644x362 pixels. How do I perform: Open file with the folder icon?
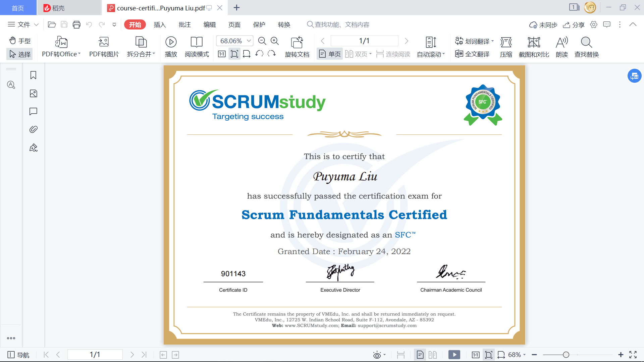[x=52, y=24]
